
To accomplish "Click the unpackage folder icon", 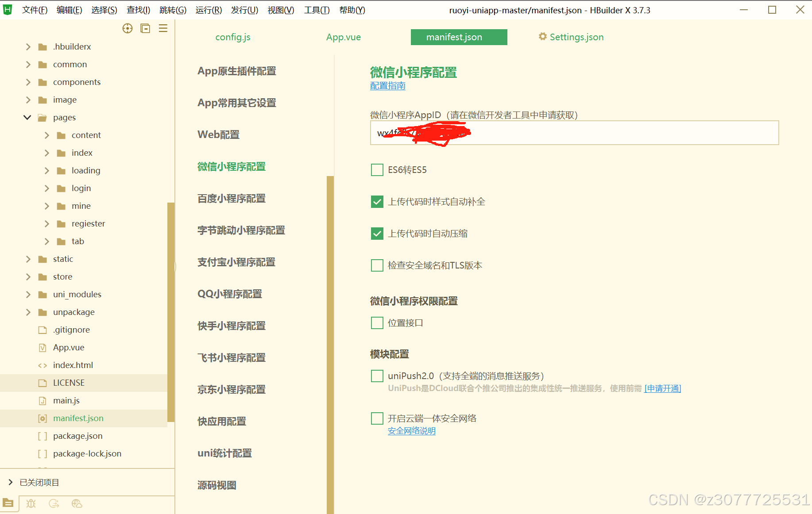I will 43,312.
